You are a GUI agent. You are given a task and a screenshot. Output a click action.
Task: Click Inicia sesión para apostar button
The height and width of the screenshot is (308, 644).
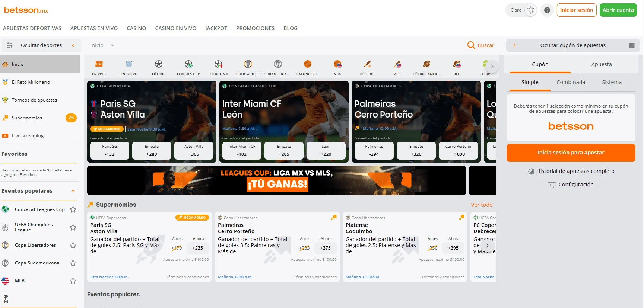571,153
